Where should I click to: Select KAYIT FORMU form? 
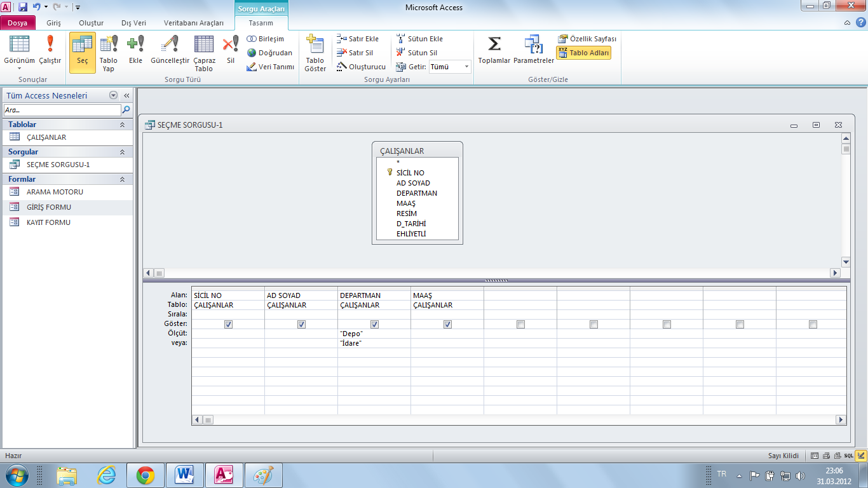[68, 222]
